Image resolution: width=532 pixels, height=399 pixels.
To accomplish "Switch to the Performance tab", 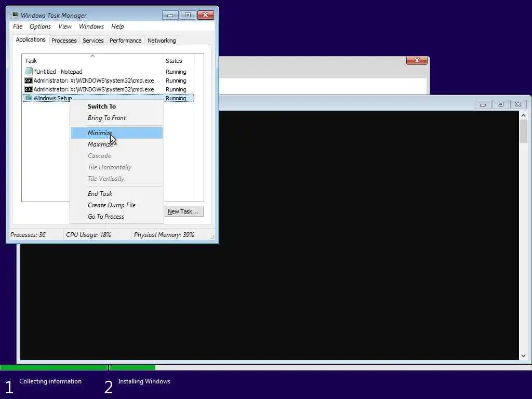I will (126, 41).
